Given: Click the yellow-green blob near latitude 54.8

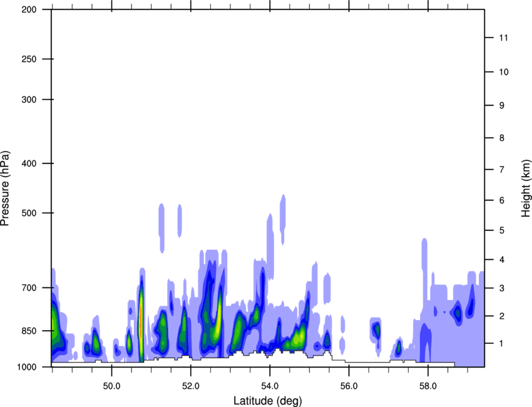Looking at the screenshot, I should (x=297, y=338).
